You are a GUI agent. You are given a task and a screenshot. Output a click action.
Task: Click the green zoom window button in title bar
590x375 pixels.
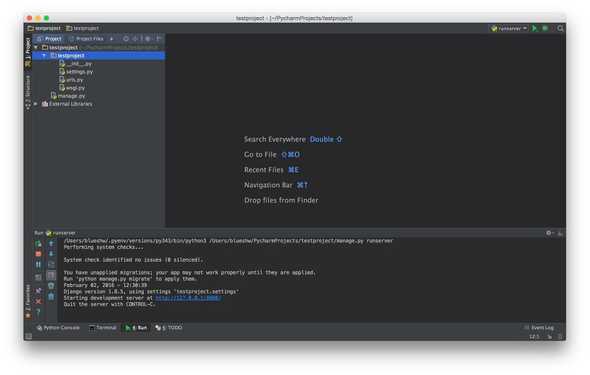[46, 18]
